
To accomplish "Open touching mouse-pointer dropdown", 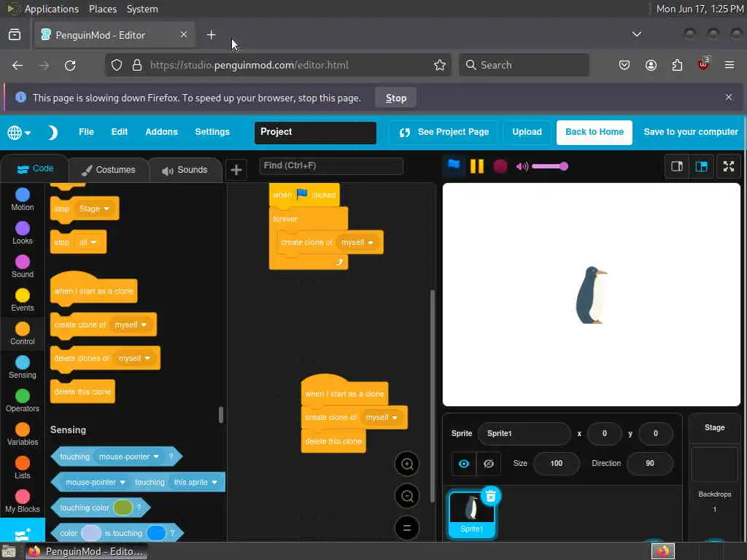I will pyautogui.click(x=128, y=456).
